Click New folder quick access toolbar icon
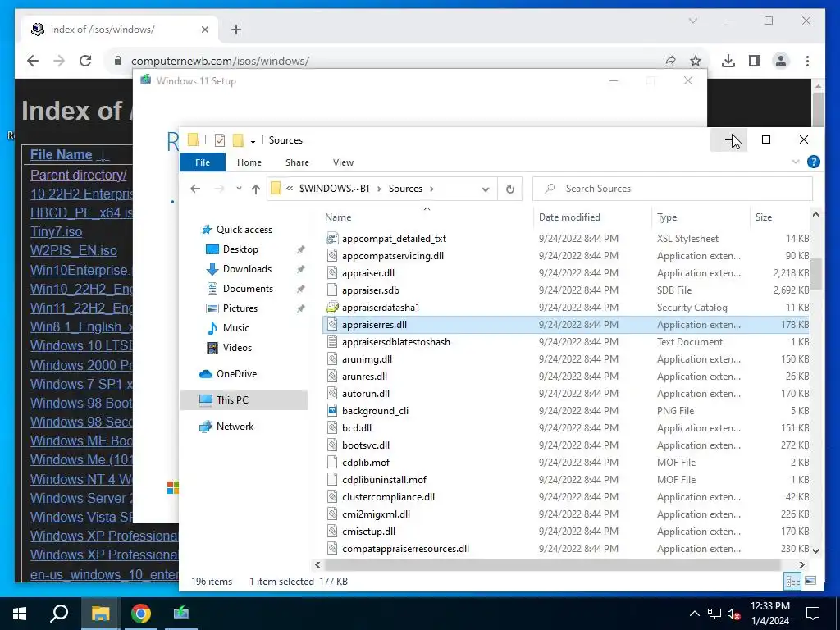 pos(238,139)
